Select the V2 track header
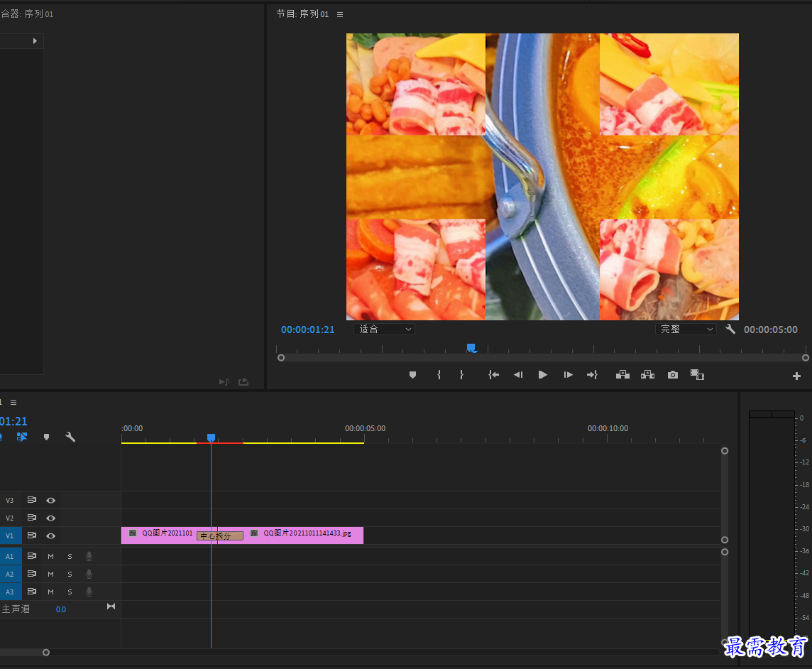 (10, 518)
